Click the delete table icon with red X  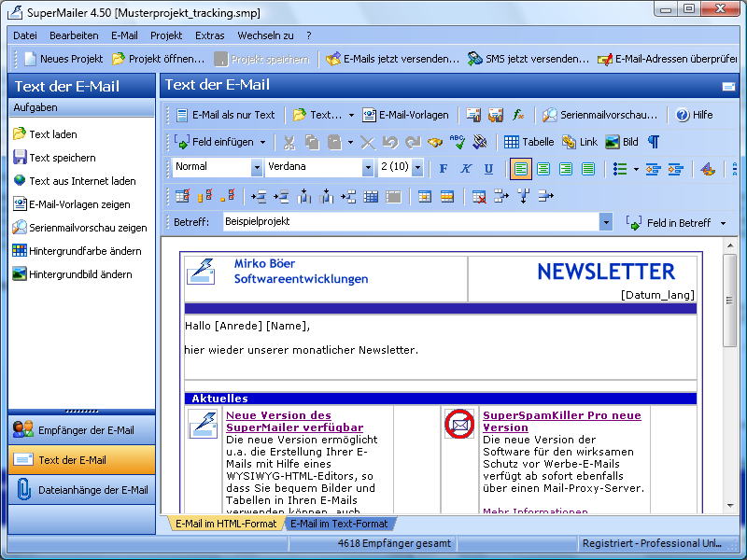point(479,196)
